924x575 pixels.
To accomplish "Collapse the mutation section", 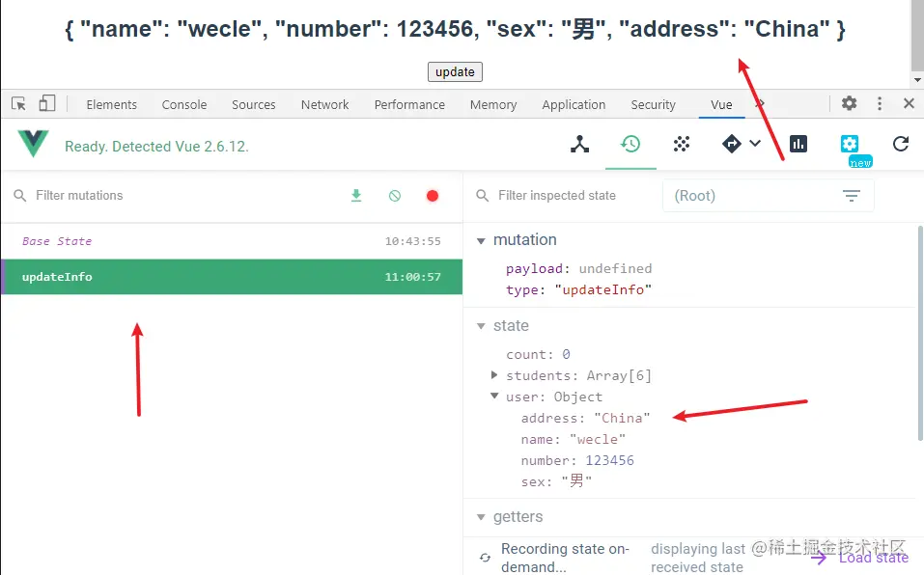I will pyautogui.click(x=481, y=240).
